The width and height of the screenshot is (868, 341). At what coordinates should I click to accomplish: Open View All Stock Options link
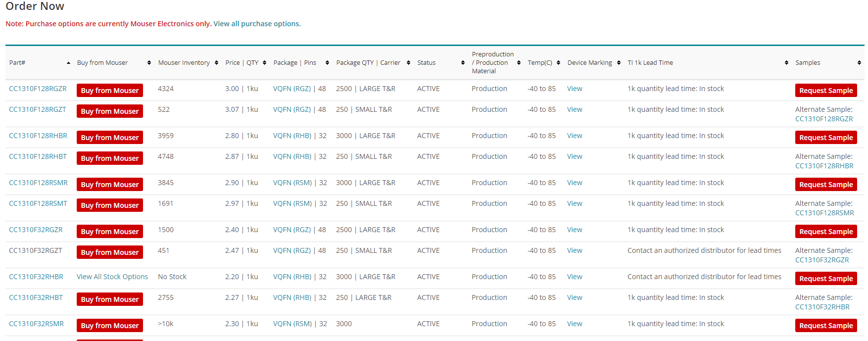pos(112,277)
